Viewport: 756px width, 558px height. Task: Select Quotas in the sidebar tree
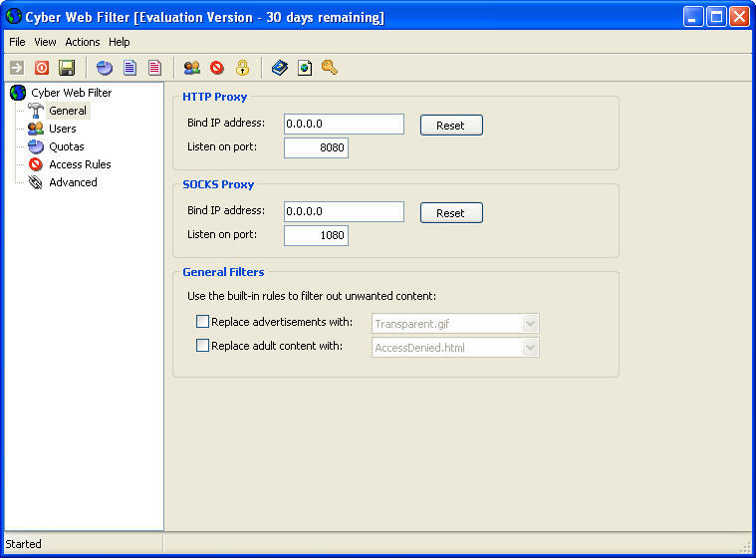[x=67, y=146]
